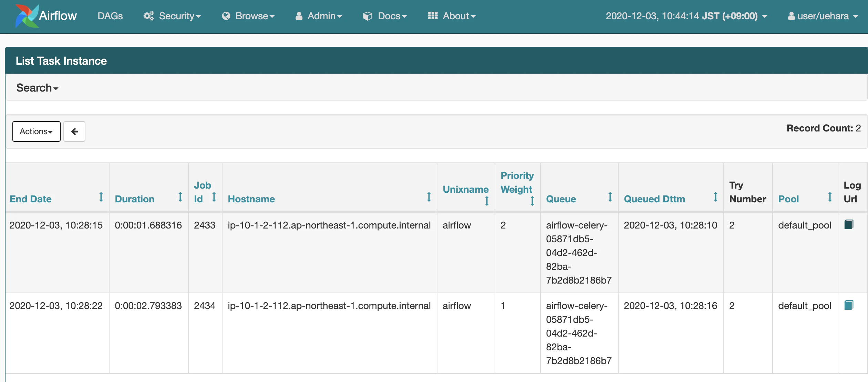The width and height of the screenshot is (868, 382).
Task: Open the Browse menu
Action: coord(248,16)
